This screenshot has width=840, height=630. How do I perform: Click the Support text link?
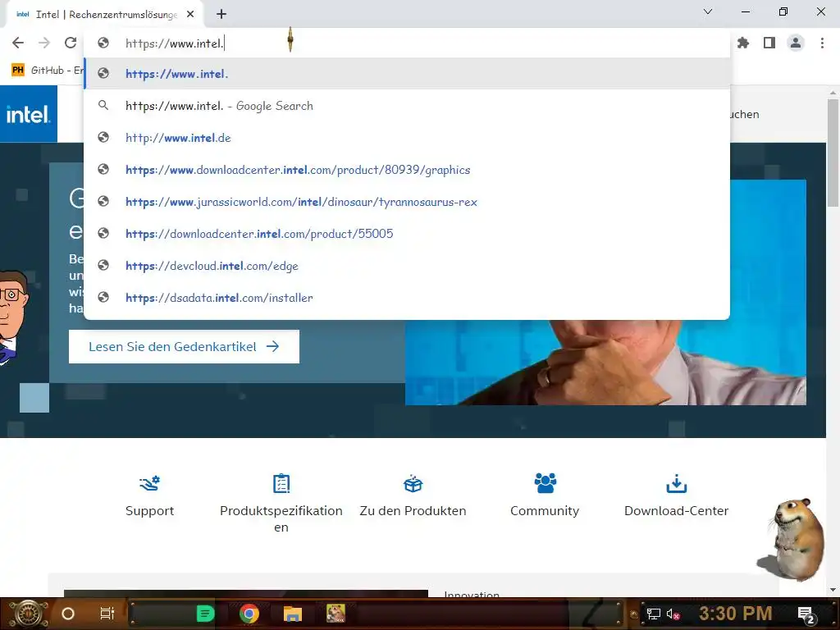[x=149, y=511]
